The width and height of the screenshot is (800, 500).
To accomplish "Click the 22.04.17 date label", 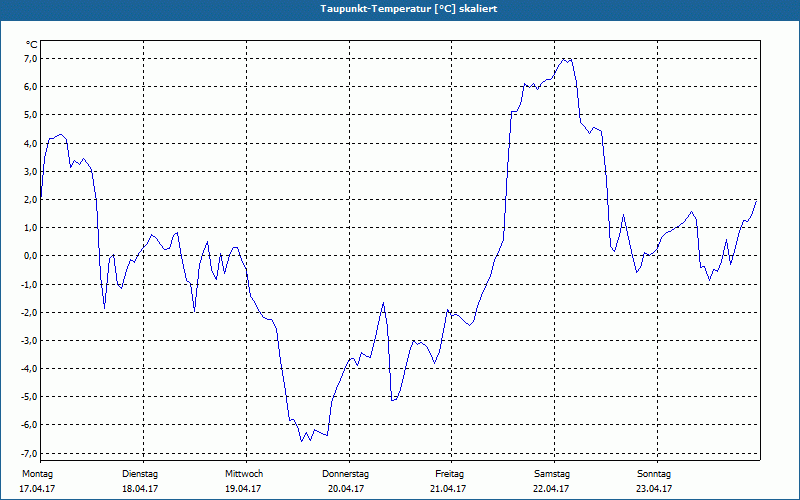I will click(x=551, y=489).
